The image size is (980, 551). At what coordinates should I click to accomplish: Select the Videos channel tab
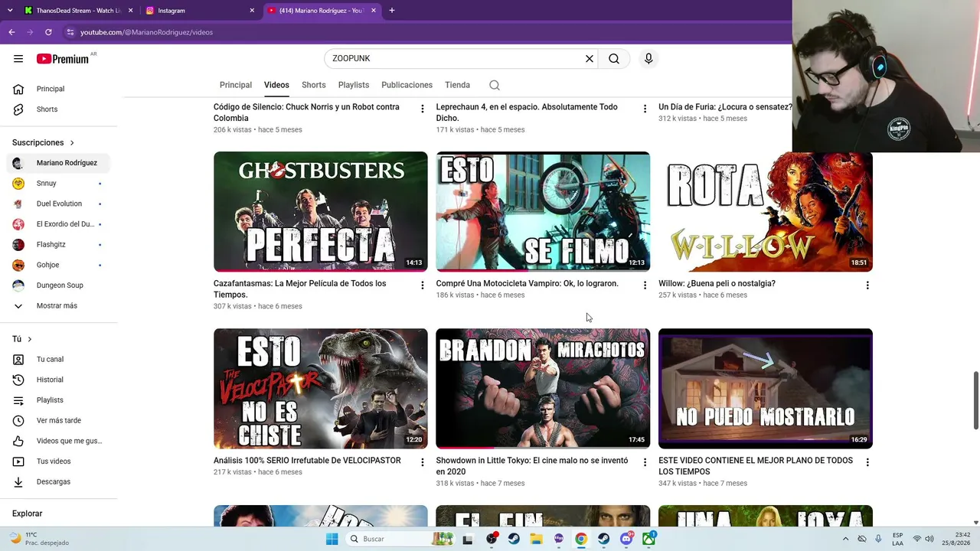click(x=276, y=85)
